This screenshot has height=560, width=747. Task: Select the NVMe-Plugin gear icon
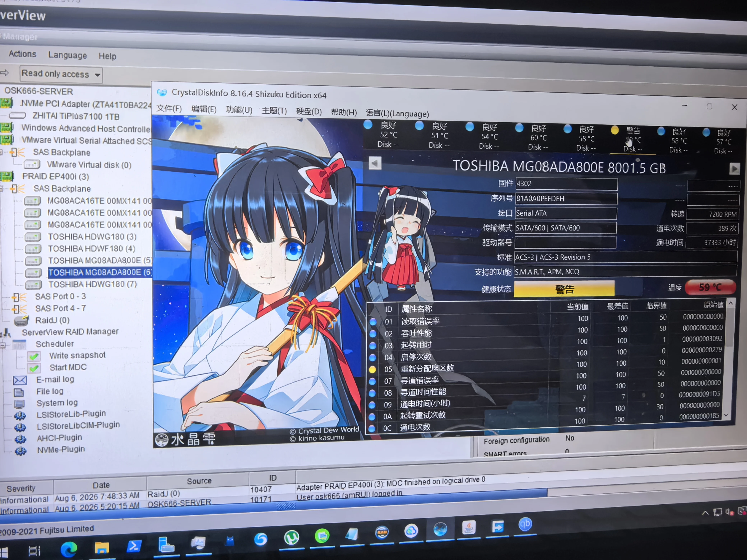pyautogui.click(x=20, y=451)
